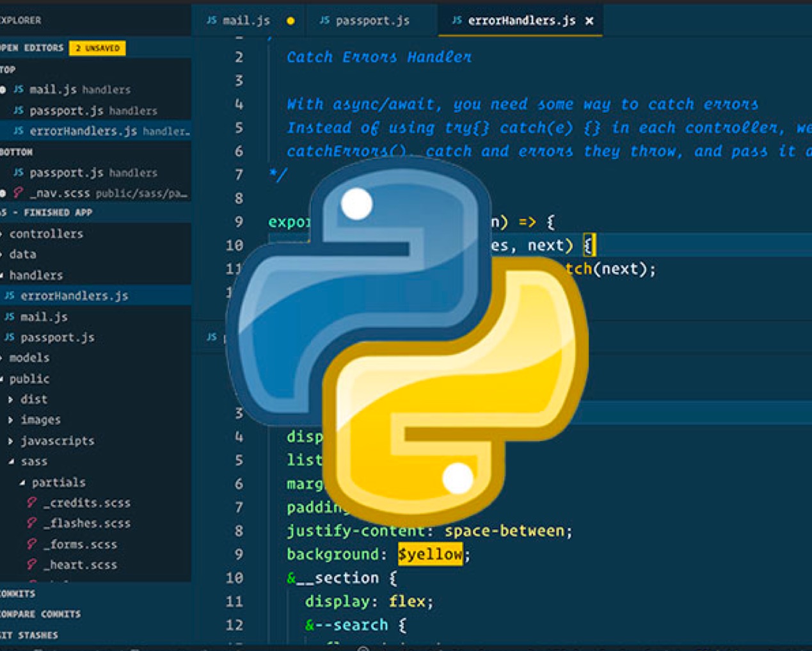The image size is (812, 651).
Task: Switch to the mail.js editor tab
Action: pos(250,20)
